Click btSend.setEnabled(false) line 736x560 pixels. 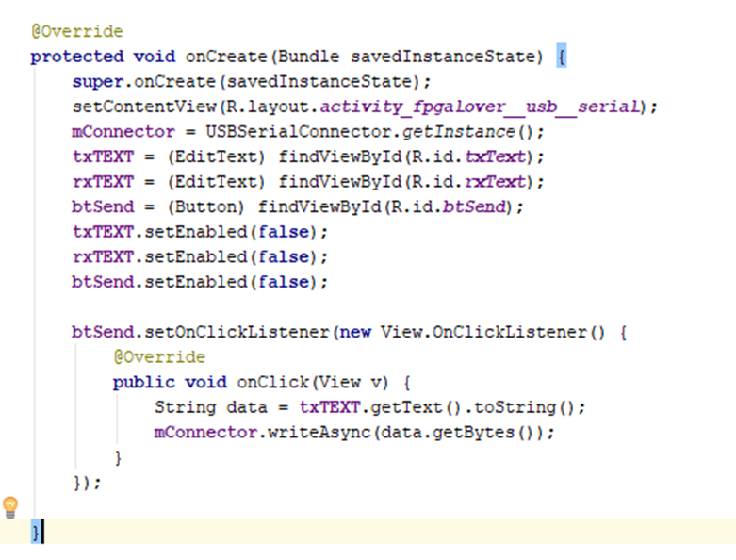(x=200, y=282)
